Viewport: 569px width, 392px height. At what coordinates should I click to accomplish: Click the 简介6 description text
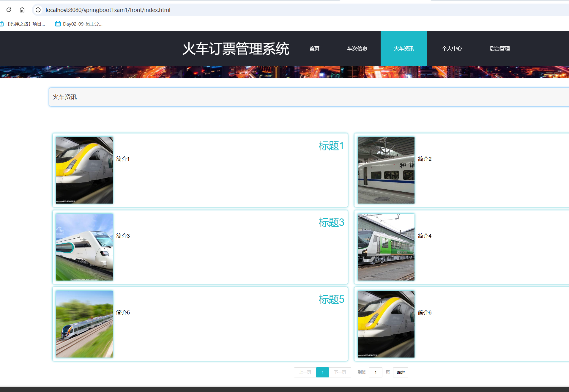coord(425,313)
